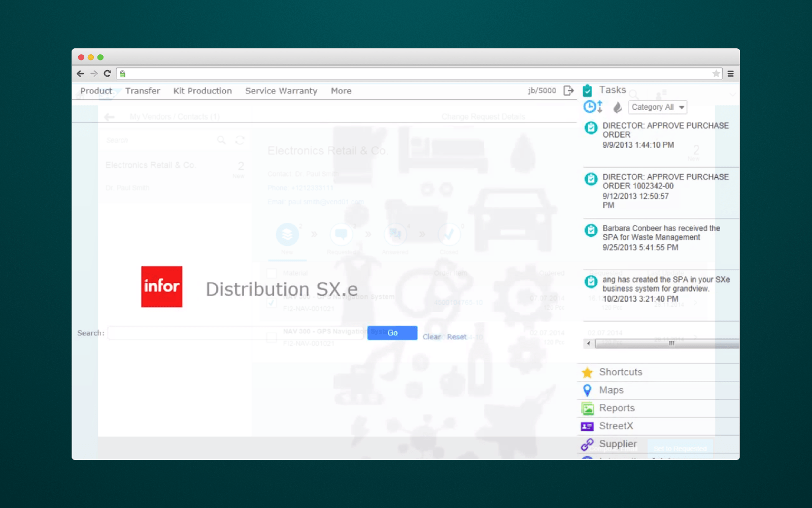Click the flame priority filter icon
The width and height of the screenshot is (812, 508).
(x=618, y=107)
